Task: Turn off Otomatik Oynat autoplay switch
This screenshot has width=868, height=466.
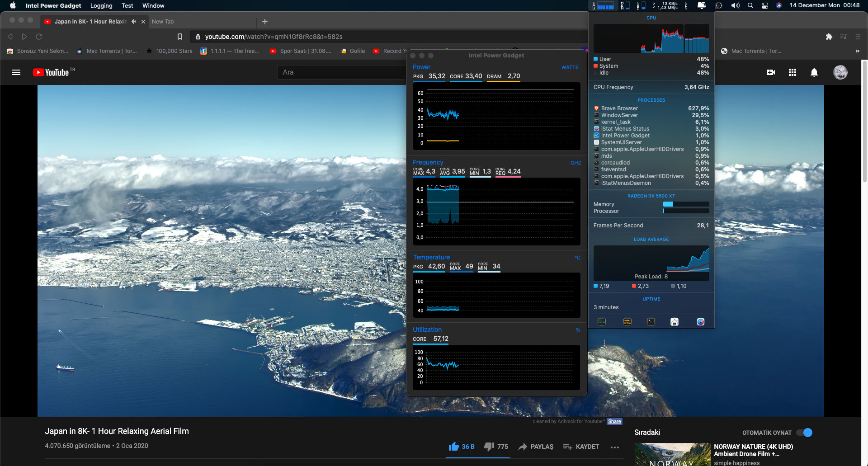Action: click(x=804, y=433)
